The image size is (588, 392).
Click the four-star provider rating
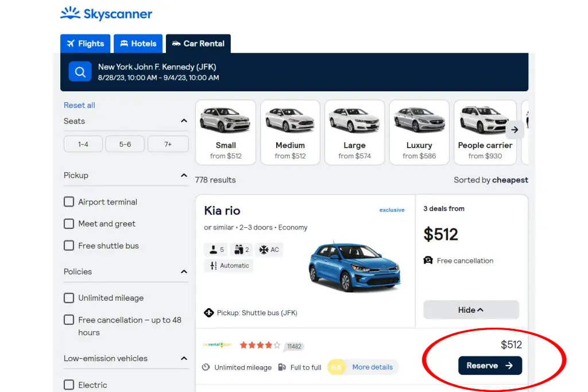[260, 345]
